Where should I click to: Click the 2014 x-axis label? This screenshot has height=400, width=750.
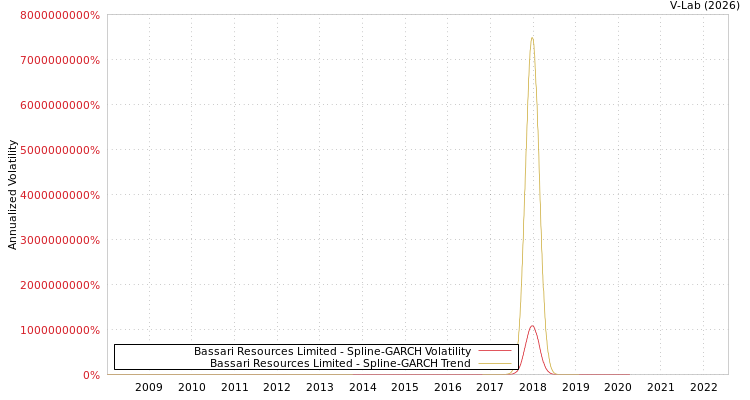[363, 387]
